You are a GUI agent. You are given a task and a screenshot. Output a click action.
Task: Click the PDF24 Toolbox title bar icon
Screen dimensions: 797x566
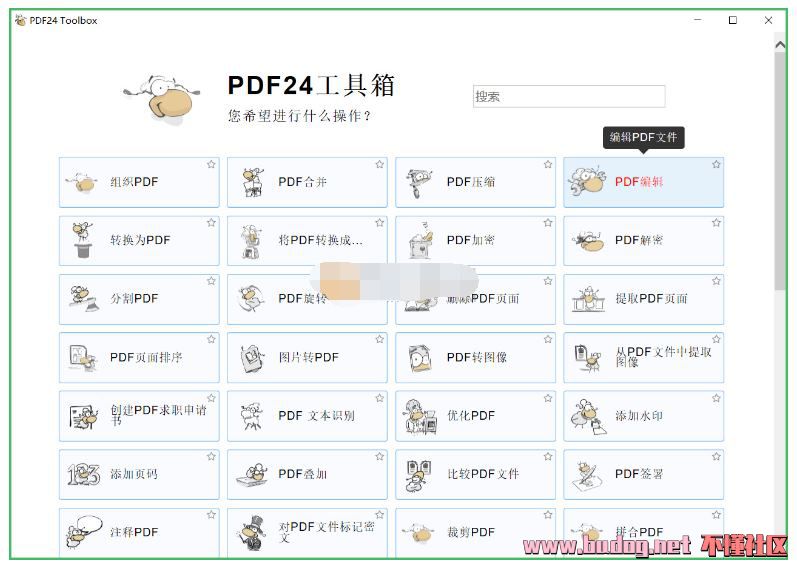(21, 20)
